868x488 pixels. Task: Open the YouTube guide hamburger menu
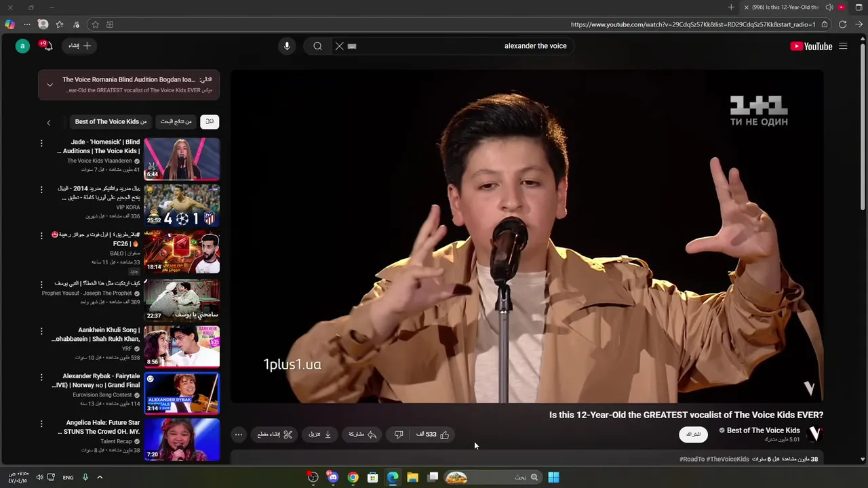click(x=843, y=46)
